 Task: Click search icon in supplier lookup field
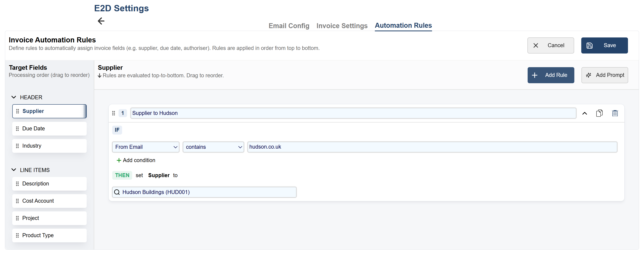pos(117,192)
